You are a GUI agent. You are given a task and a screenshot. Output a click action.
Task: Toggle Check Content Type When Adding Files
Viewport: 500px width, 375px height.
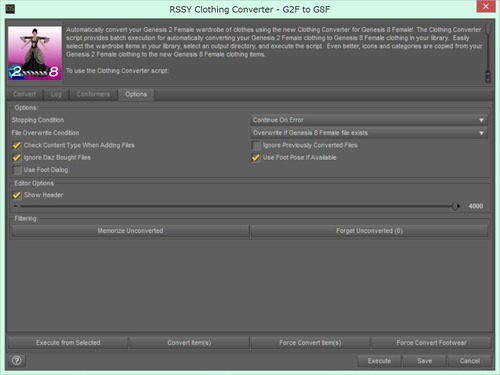click(x=17, y=145)
